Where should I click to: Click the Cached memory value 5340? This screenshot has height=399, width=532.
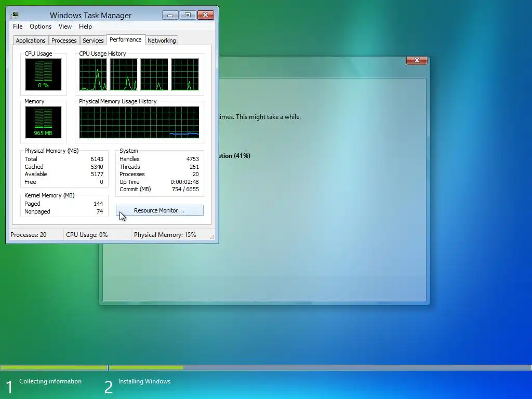[x=97, y=167]
